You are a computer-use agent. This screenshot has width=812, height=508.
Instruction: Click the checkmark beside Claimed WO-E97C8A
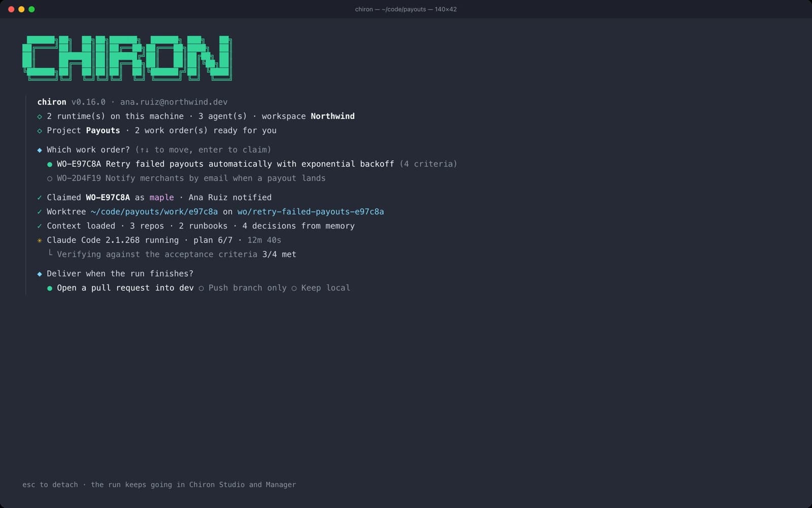coord(40,198)
